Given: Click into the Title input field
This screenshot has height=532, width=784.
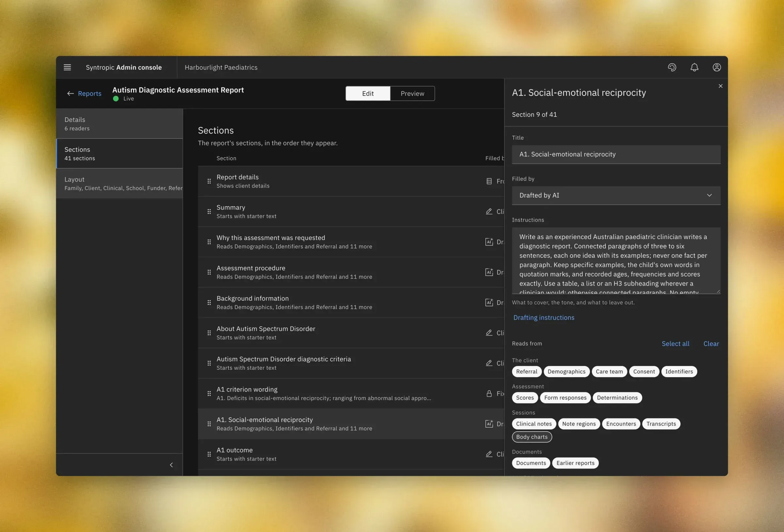Looking at the screenshot, I should coord(616,154).
